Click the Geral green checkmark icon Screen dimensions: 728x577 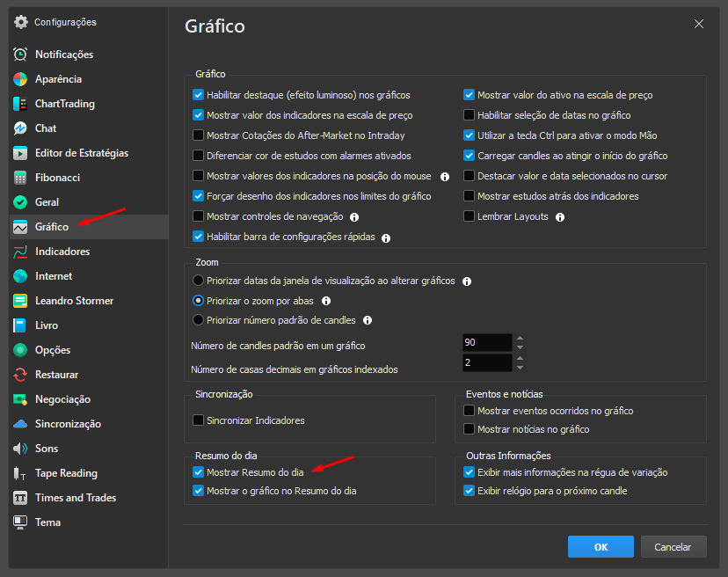tap(20, 202)
